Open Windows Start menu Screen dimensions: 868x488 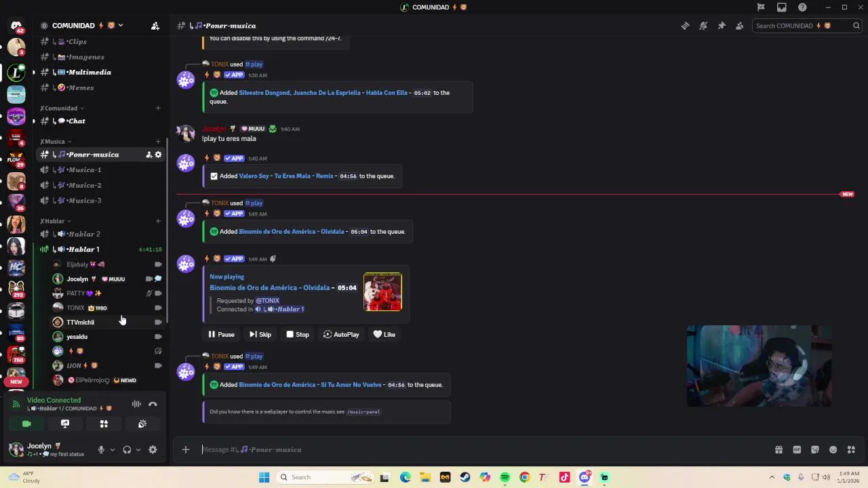click(264, 477)
